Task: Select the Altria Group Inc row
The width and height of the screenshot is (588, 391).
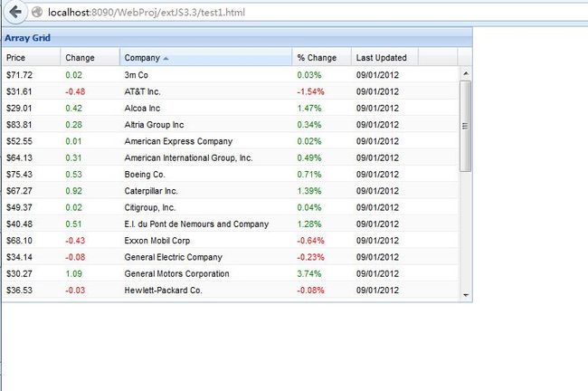Action: click(x=231, y=124)
